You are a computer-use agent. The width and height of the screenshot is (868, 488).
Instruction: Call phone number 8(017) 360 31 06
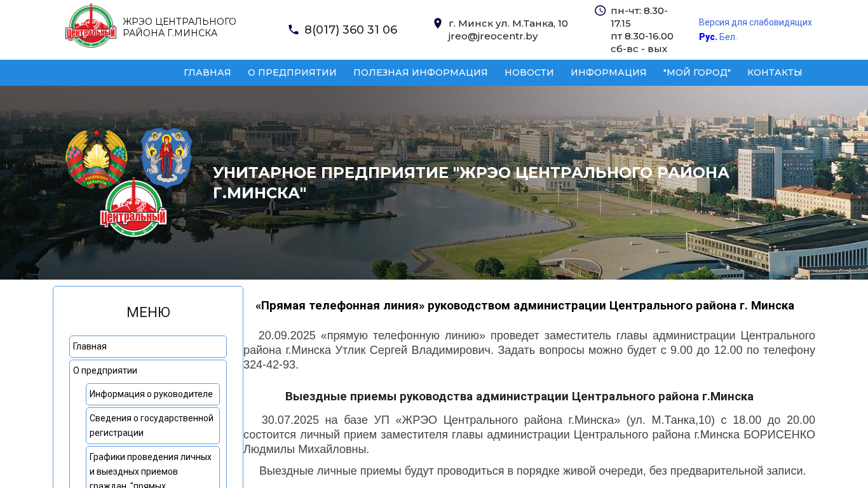point(350,30)
